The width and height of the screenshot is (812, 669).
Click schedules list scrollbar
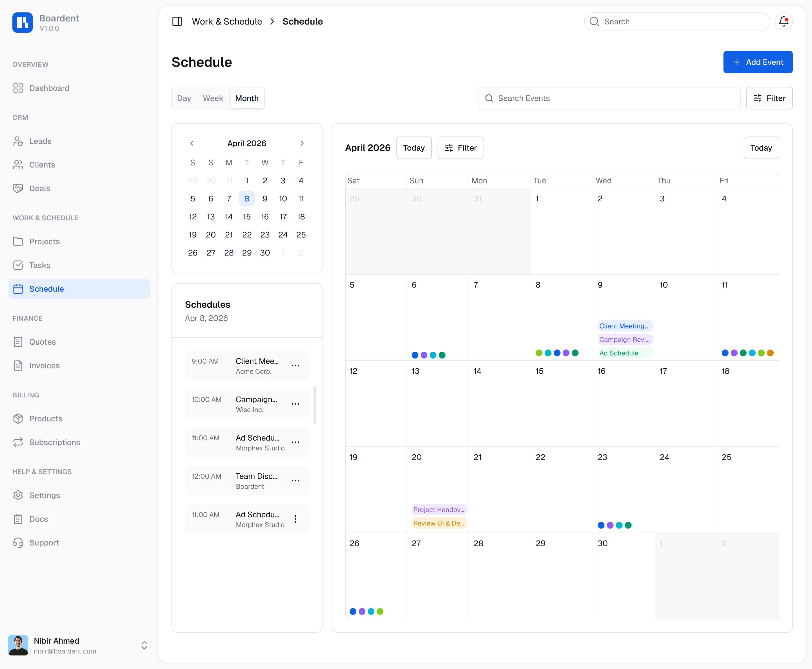[315, 405]
